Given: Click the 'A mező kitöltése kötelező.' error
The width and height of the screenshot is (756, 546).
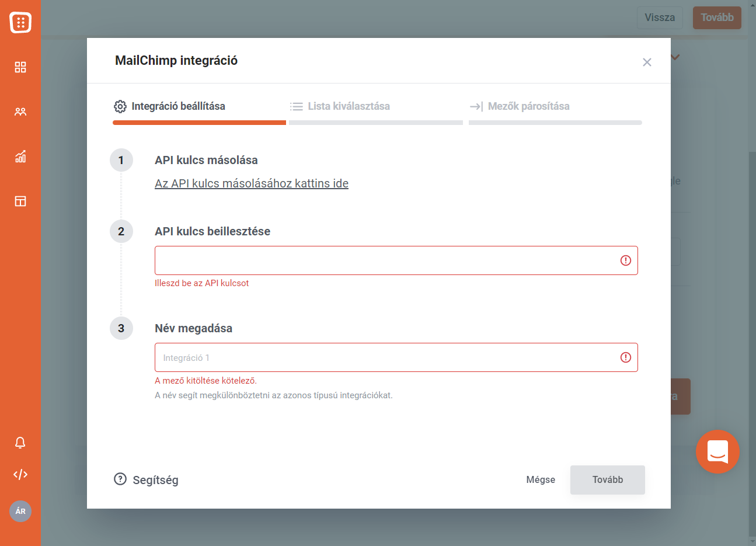Looking at the screenshot, I should pyautogui.click(x=205, y=381).
